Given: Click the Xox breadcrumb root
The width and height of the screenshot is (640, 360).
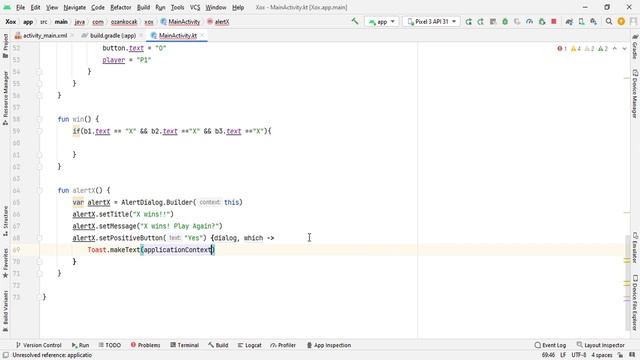Looking at the screenshot, I should (11, 22).
